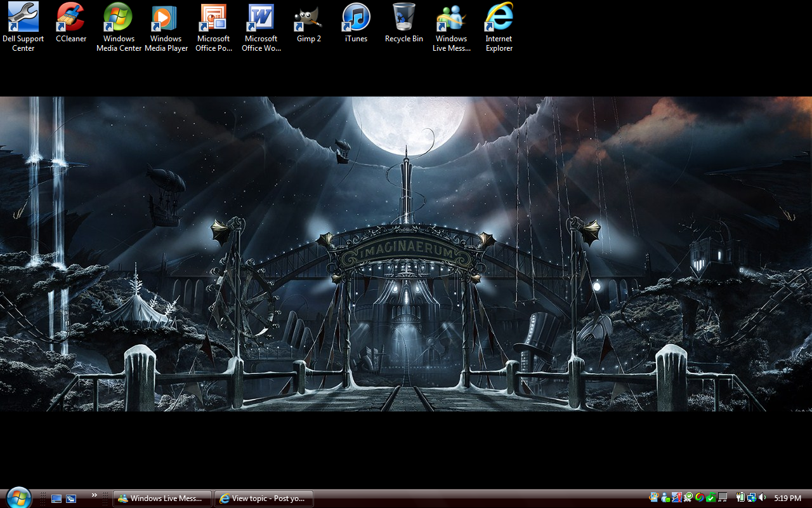Click Show Desktop in Quick Launch

click(56, 499)
